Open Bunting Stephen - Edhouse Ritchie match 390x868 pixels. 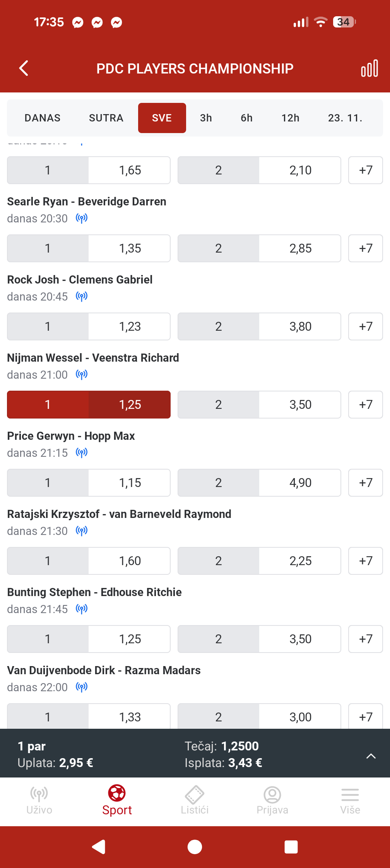tap(94, 592)
